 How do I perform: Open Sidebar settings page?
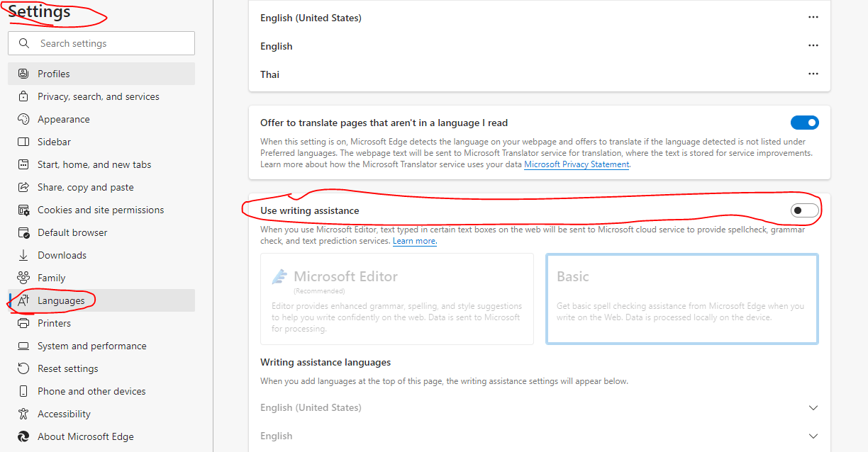[x=101, y=142]
